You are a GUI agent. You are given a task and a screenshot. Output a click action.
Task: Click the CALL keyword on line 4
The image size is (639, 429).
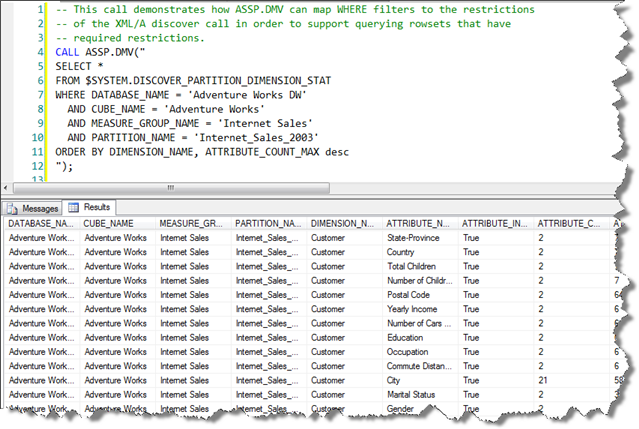(x=67, y=52)
